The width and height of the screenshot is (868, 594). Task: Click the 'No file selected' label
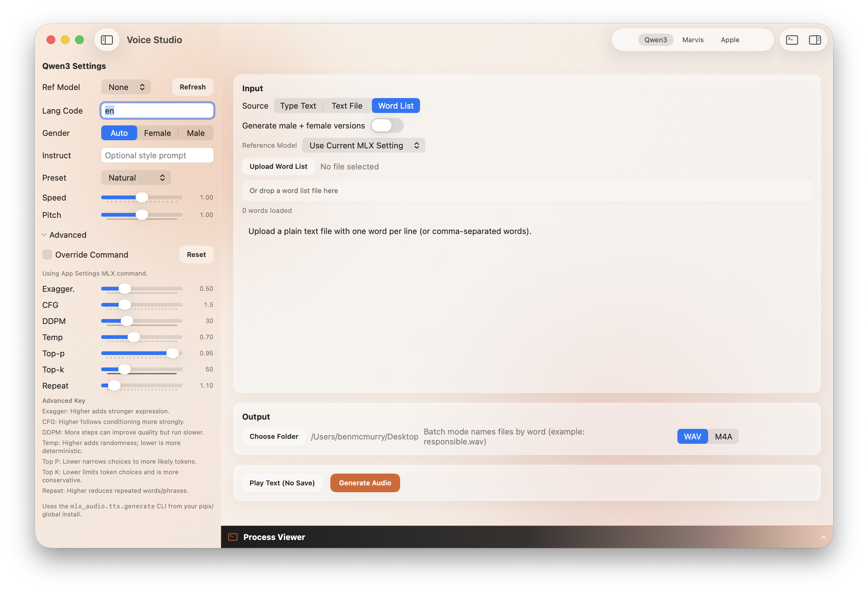pyautogui.click(x=349, y=167)
